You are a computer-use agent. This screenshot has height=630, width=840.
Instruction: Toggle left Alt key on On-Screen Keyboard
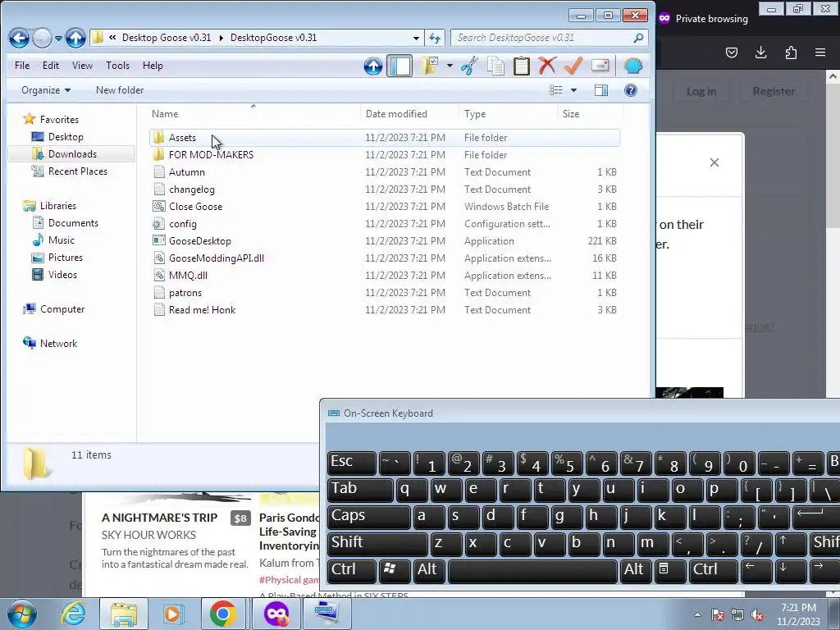[x=429, y=571]
